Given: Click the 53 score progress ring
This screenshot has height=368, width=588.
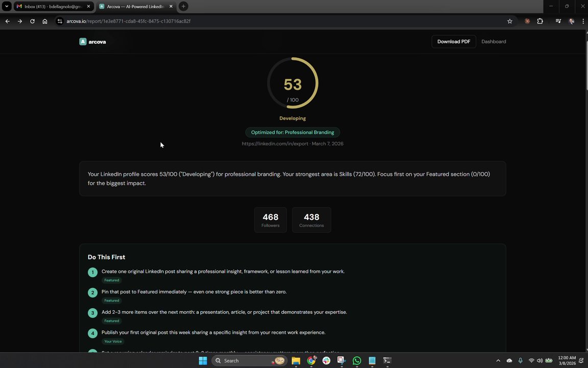Looking at the screenshot, I should pos(293,83).
